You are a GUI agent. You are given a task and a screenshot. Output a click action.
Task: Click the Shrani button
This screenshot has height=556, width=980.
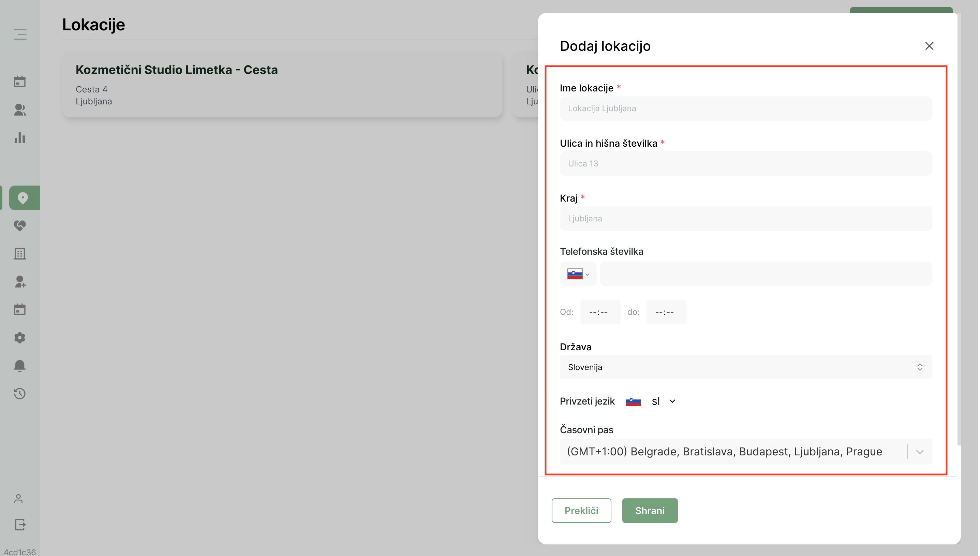pos(650,511)
